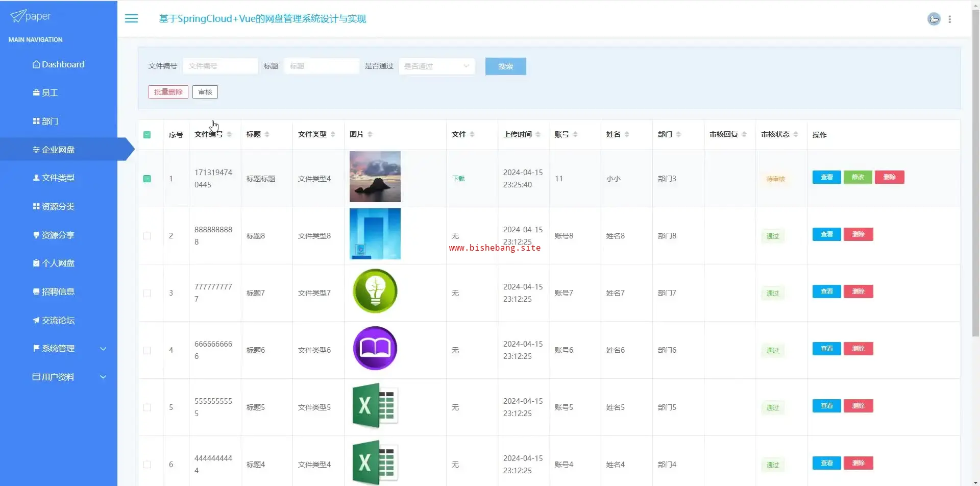Click the paper logo icon
This screenshot has height=486, width=980.
[18, 16]
